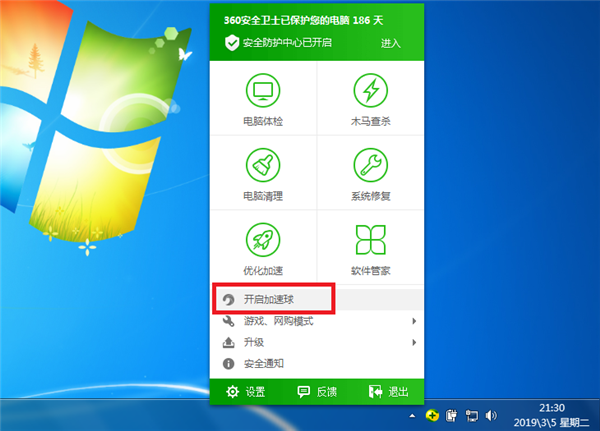600x431 pixels.
Task: Open 设置 settings in bottom bar
Action: click(246, 391)
